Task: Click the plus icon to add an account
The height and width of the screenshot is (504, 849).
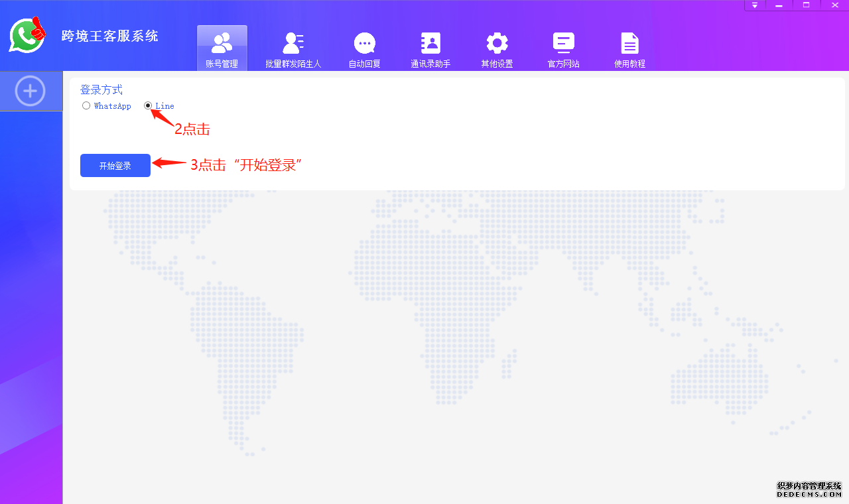Action: [31, 91]
